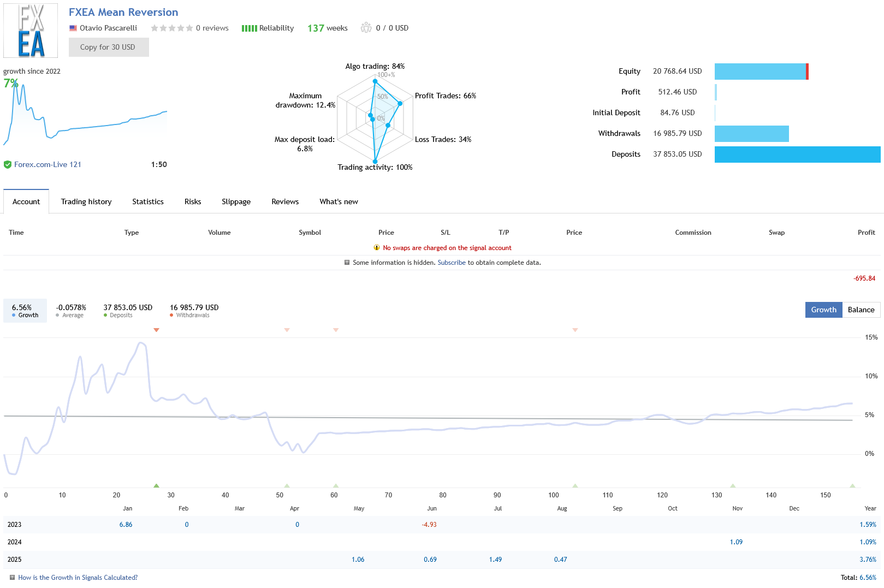Click the FXEA logo thumbnail
This screenshot has width=884, height=588.
31,31
